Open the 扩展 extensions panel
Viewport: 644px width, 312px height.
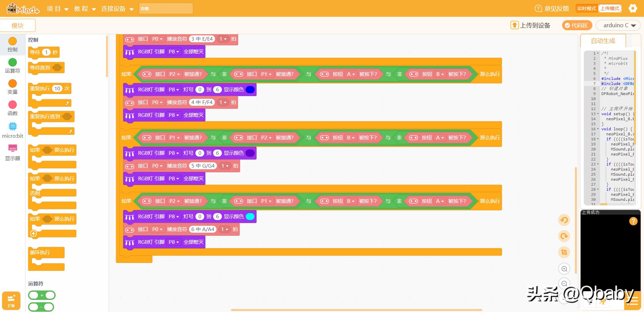click(11, 301)
